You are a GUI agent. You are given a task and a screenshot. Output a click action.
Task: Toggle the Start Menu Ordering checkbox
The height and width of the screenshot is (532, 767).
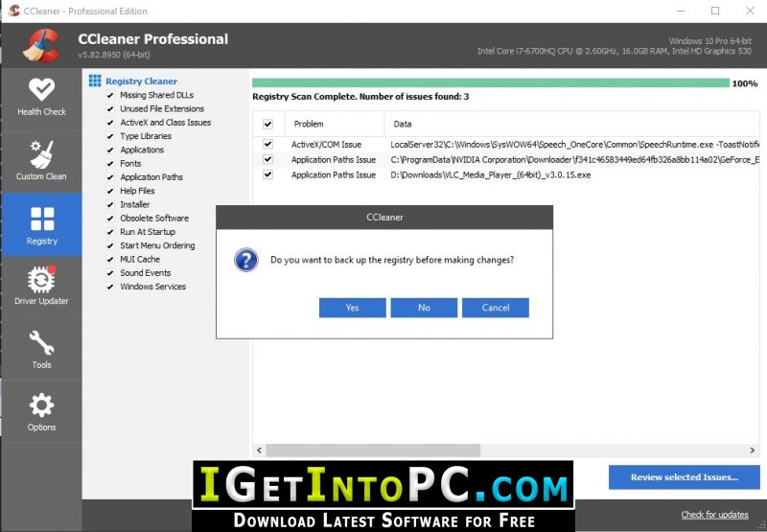click(x=110, y=246)
